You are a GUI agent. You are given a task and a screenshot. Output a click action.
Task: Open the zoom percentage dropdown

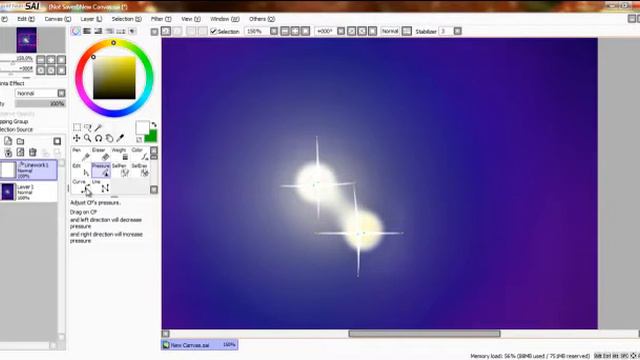point(274,31)
